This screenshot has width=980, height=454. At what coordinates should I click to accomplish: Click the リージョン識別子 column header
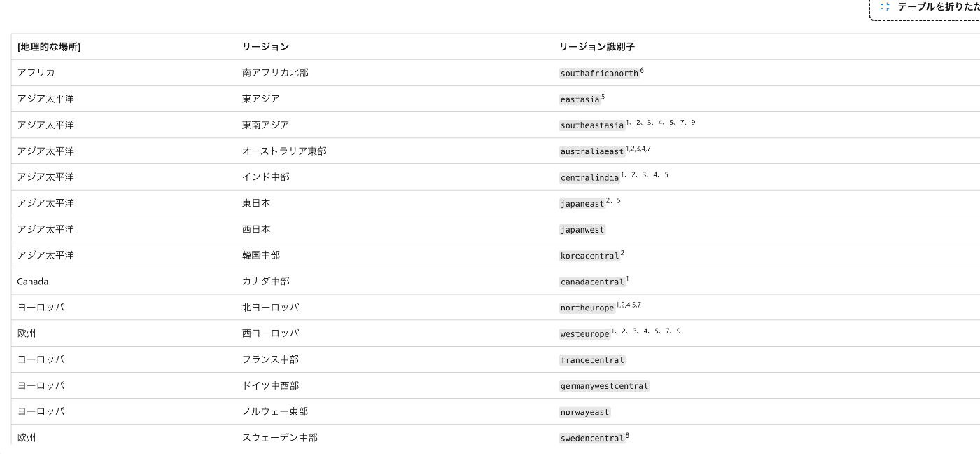coord(596,47)
